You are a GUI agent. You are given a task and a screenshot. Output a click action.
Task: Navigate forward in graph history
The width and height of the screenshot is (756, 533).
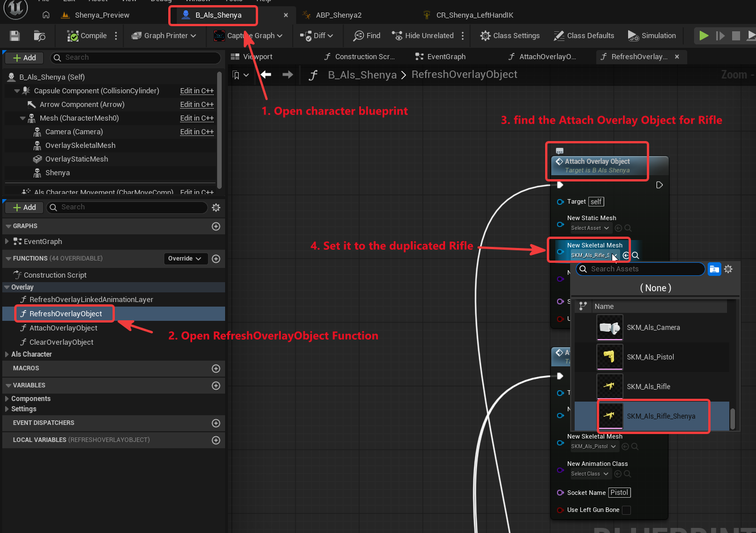[288, 75]
